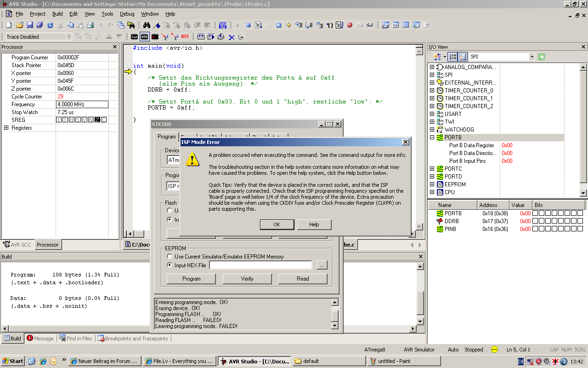Toggle the SREG H flag
The height and width of the screenshot is (368, 588).
[72, 120]
